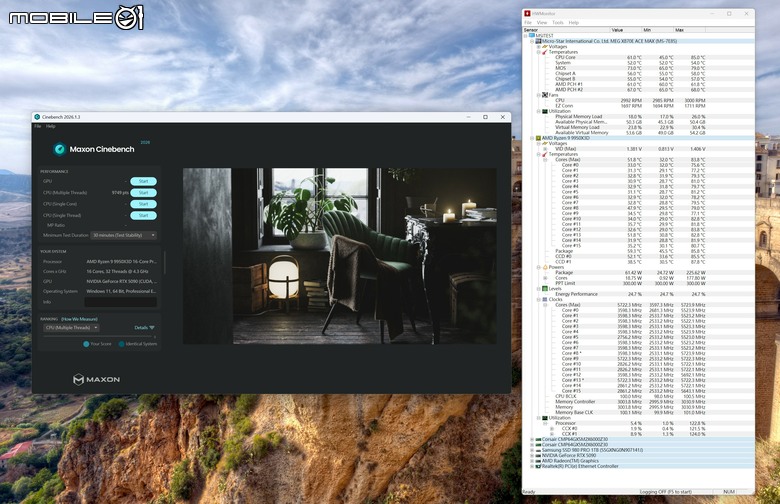Click the Details triangle icon in Ranking
The height and width of the screenshot is (504, 780).
152,327
